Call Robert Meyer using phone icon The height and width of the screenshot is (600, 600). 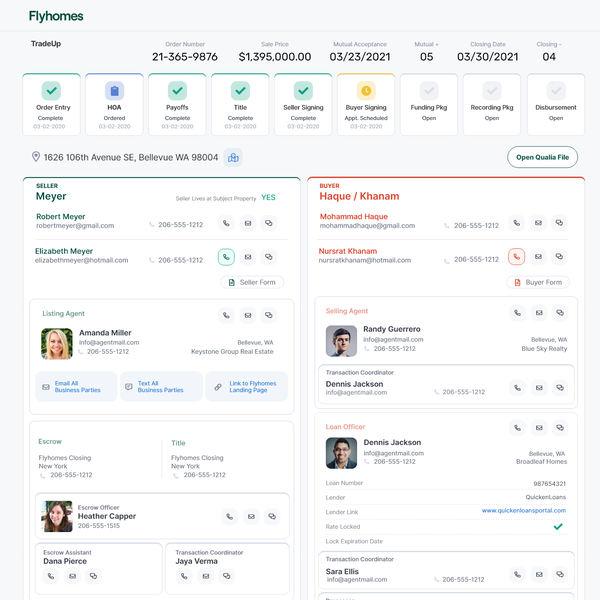point(226,223)
